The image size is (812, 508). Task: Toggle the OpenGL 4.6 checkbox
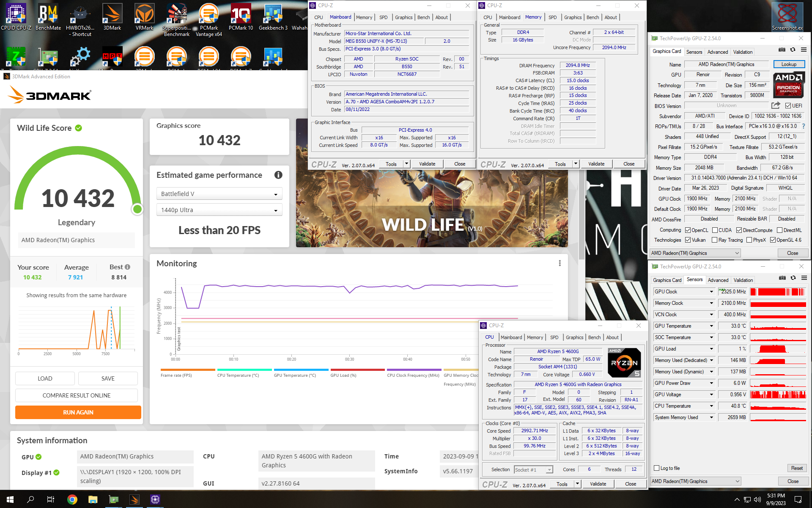[773, 240]
